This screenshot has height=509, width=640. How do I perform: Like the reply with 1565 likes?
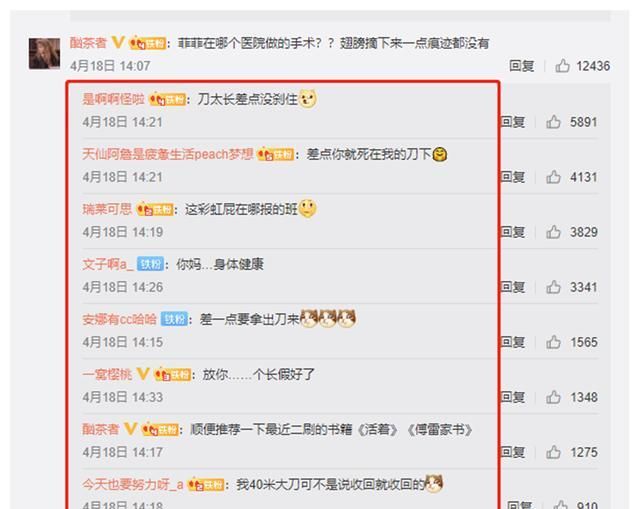pyautogui.click(x=553, y=342)
